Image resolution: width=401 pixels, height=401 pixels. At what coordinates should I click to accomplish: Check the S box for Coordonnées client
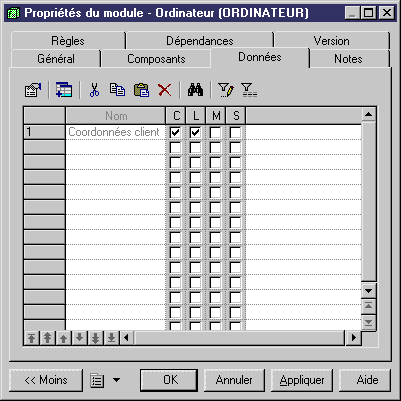click(235, 132)
